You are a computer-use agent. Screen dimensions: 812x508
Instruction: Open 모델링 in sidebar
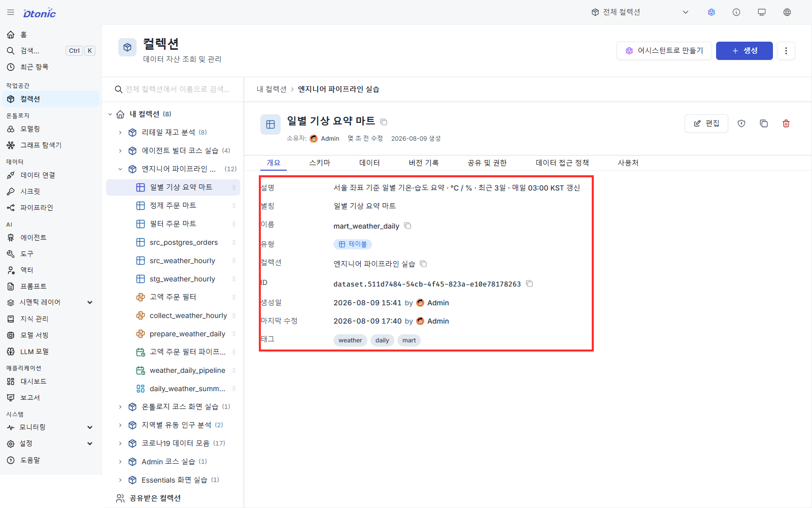pyautogui.click(x=51, y=129)
